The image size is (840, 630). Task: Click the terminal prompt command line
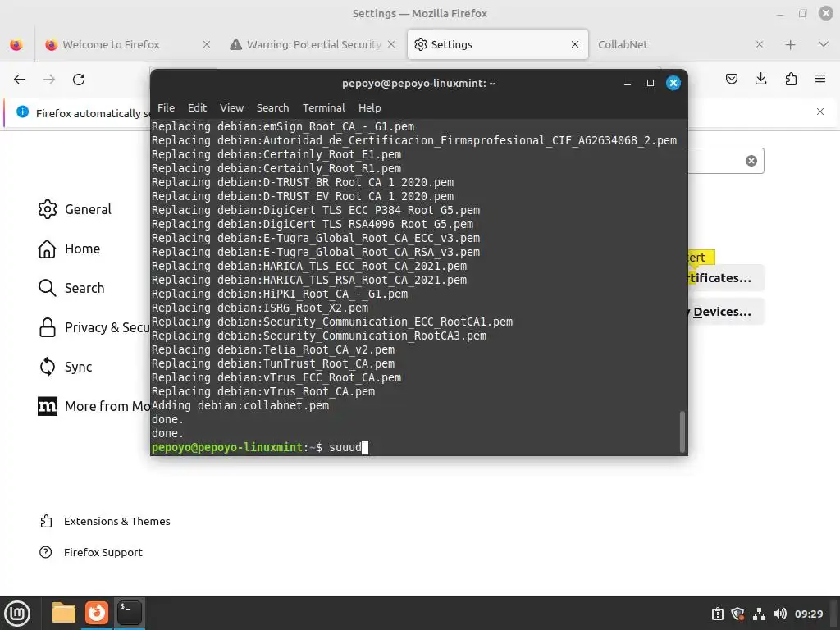click(x=260, y=447)
